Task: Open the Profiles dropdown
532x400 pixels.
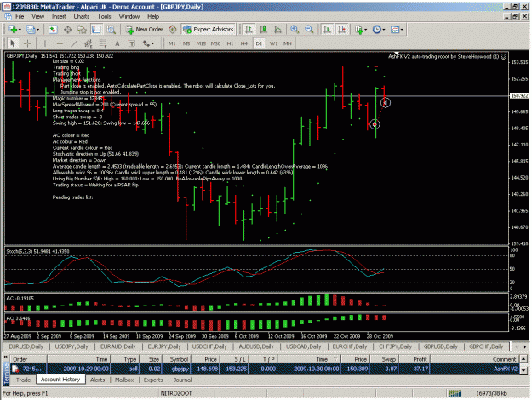Action: [x=32, y=30]
